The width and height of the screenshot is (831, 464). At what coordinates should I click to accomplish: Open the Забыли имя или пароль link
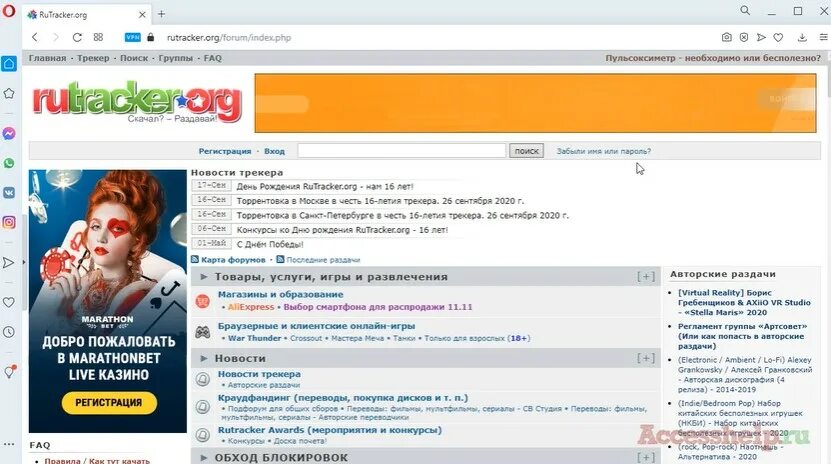click(x=604, y=151)
